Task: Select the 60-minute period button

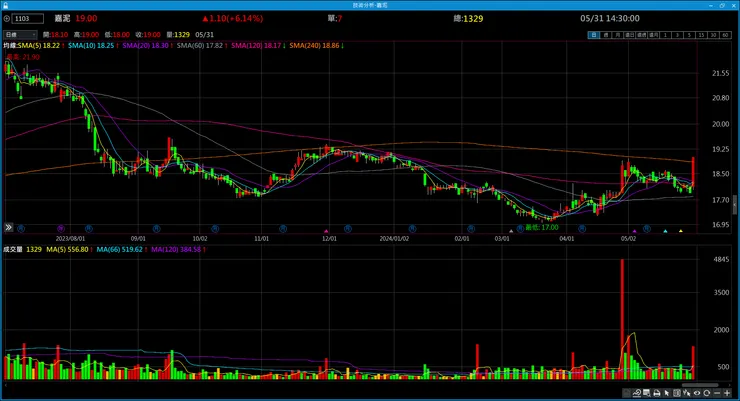Action: click(x=725, y=35)
